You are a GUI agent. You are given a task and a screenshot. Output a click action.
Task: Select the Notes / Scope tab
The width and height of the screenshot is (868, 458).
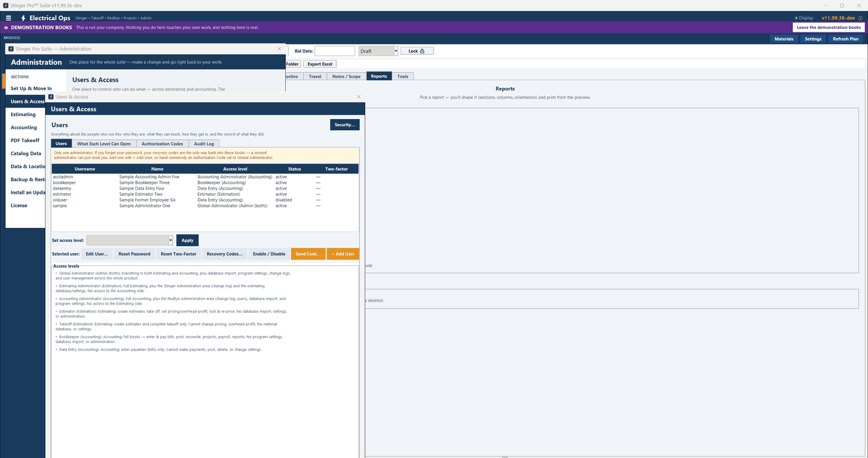(x=346, y=76)
